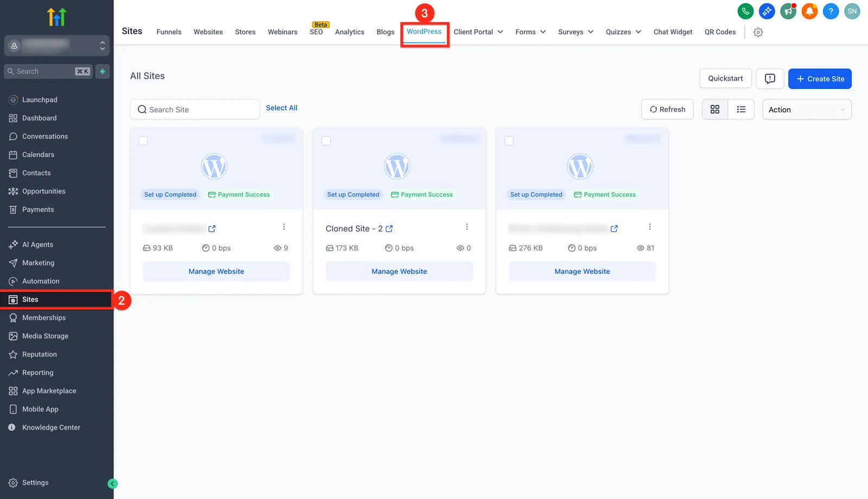Click the sidebar Search box

click(x=48, y=72)
